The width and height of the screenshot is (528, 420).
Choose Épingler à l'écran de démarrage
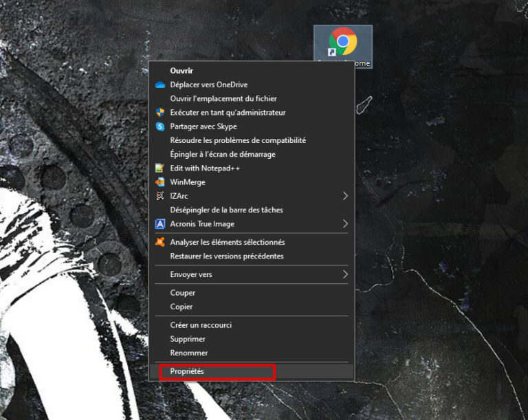252,154
